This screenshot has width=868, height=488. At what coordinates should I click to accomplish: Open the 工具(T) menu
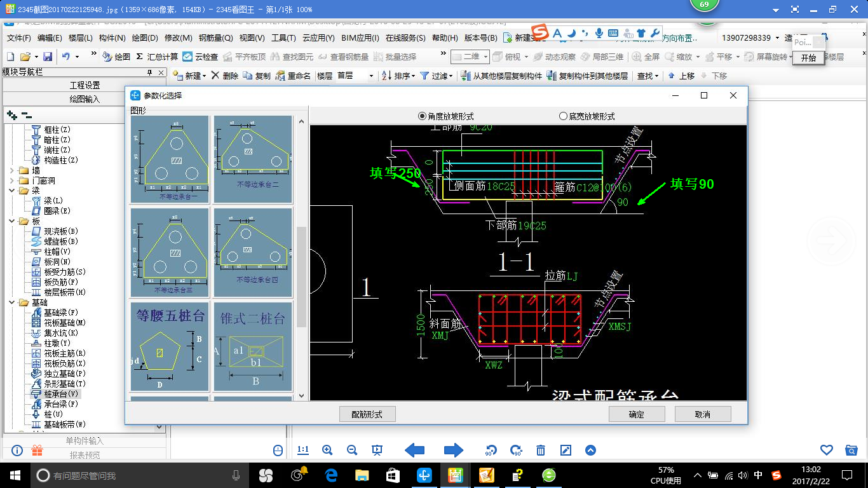click(x=283, y=38)
